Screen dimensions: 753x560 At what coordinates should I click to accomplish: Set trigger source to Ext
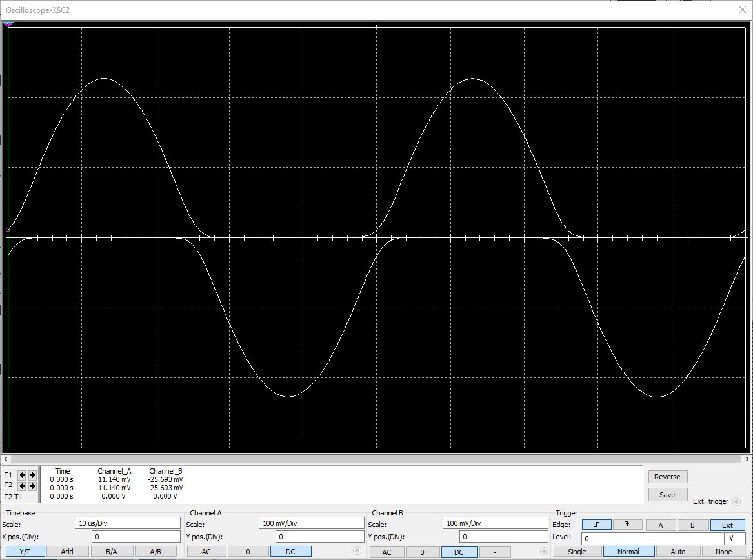(728, 525)
